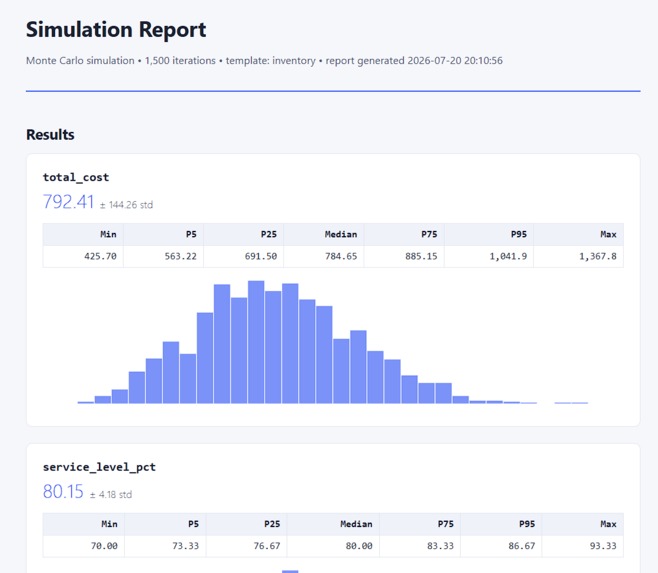Click total_cost Min value 425.70
This screenshot has width=658, height=573.
[100, 256]
